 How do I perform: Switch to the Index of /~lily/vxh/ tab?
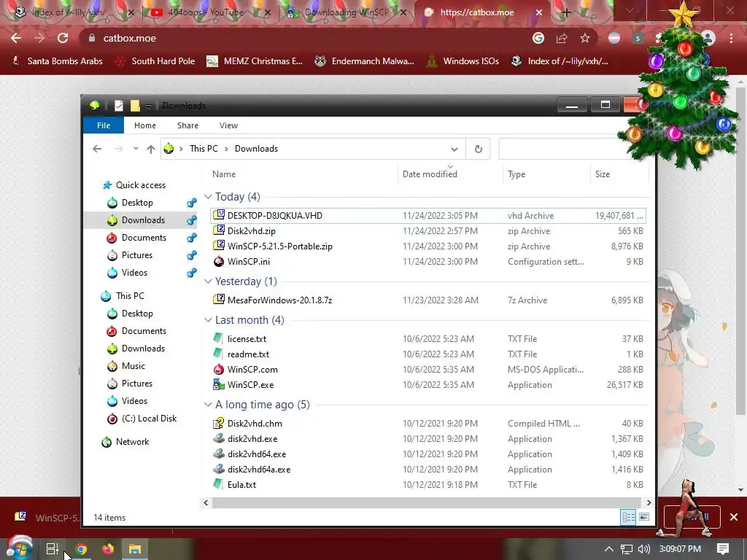[x=69, y=12]
